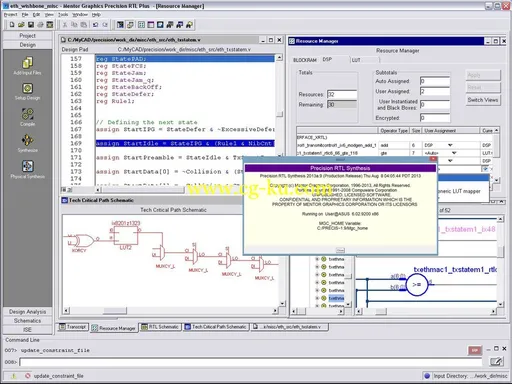Open the Window menu
This screenshot has height=384, width=512.
tap(80, 15)
